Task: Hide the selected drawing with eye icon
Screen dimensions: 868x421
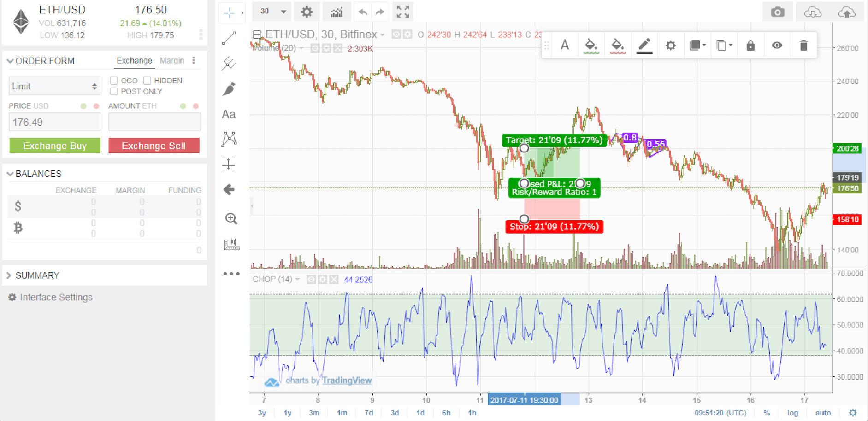Action: tap(777, 45)
